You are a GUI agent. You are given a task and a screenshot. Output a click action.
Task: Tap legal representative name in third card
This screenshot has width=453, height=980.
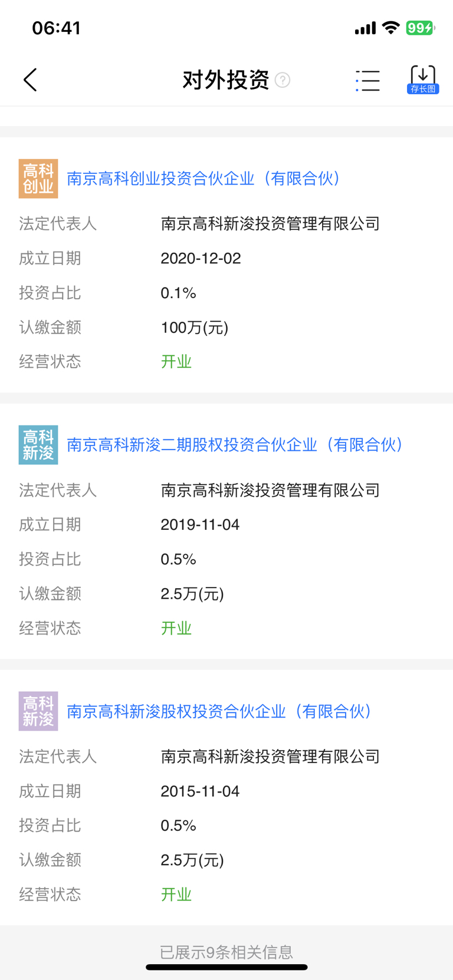(270, 757)
